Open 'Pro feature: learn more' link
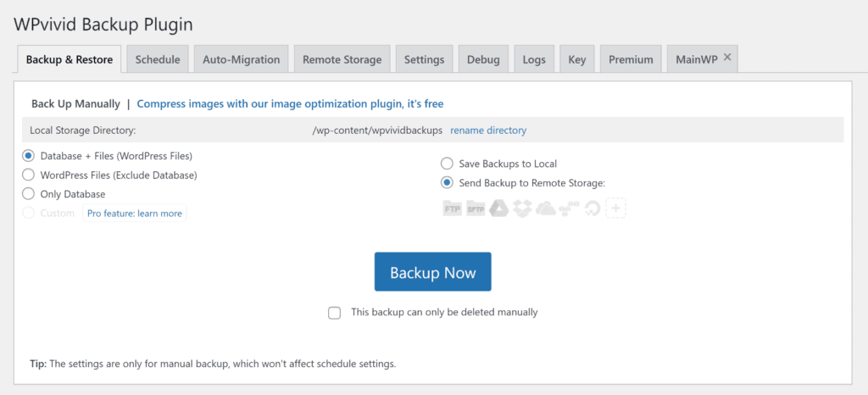Screen dimensions: 868x395 135,213
